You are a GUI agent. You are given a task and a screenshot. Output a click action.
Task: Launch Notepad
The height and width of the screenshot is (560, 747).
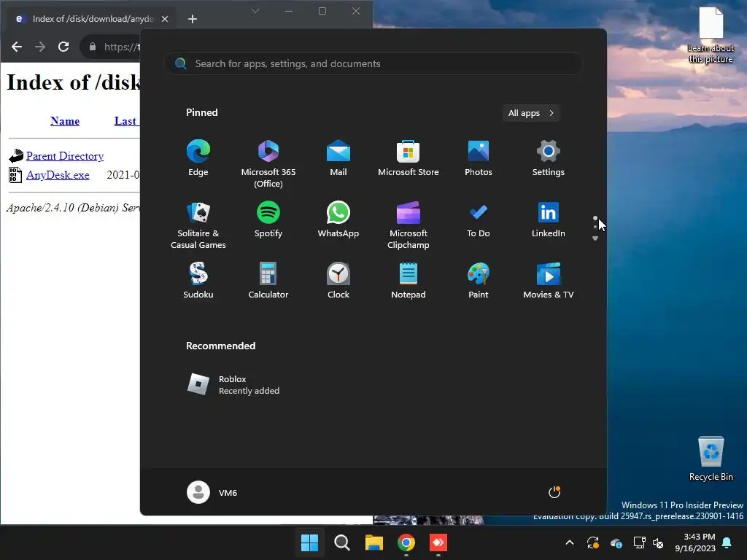[409, 281]
